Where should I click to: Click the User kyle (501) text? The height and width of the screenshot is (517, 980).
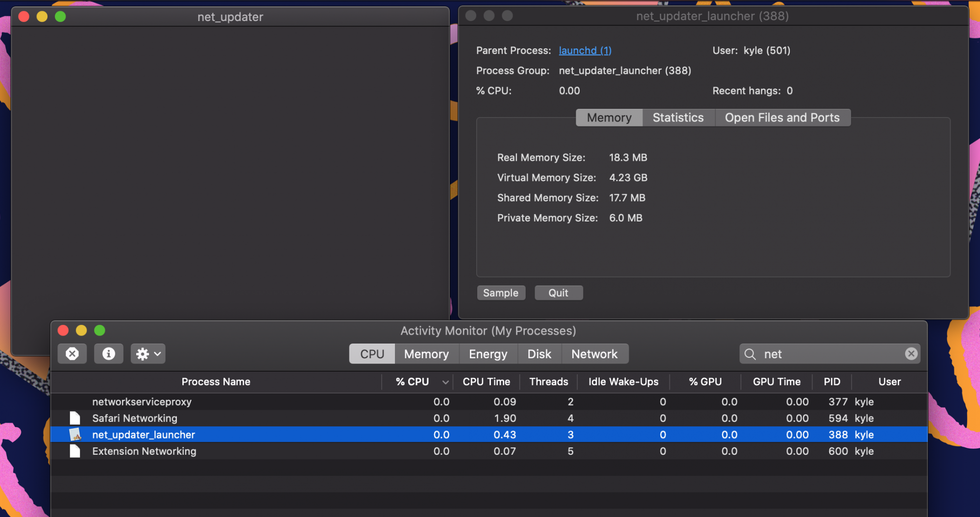point(767,50)
